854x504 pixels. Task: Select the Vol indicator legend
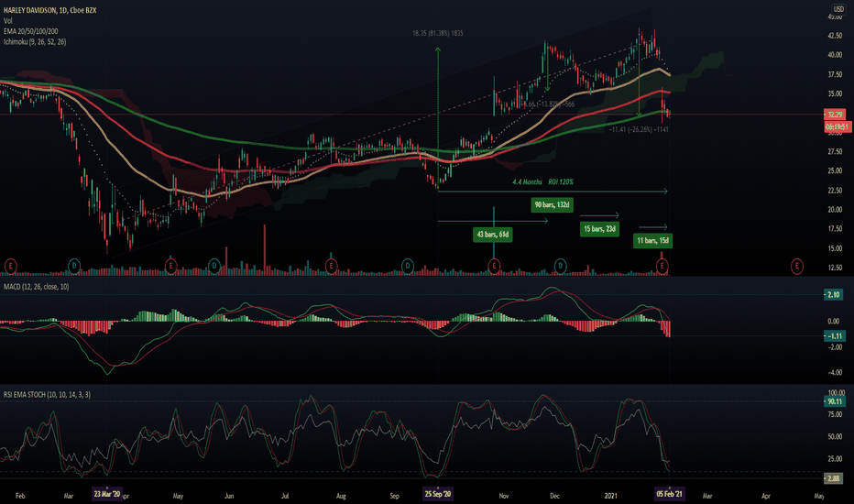7,21
